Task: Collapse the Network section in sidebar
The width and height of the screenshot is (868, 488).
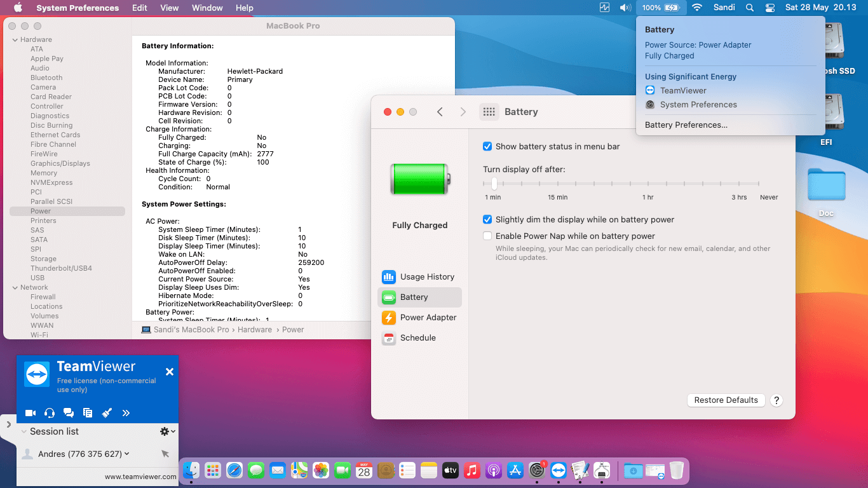Action: [14, 287]
